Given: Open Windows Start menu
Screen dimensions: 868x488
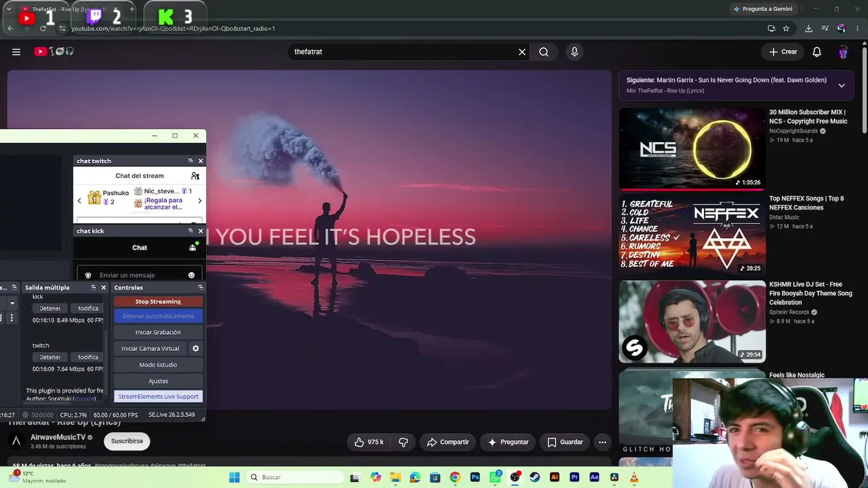Looking at the screenshot, I should (x=234, y=477).
